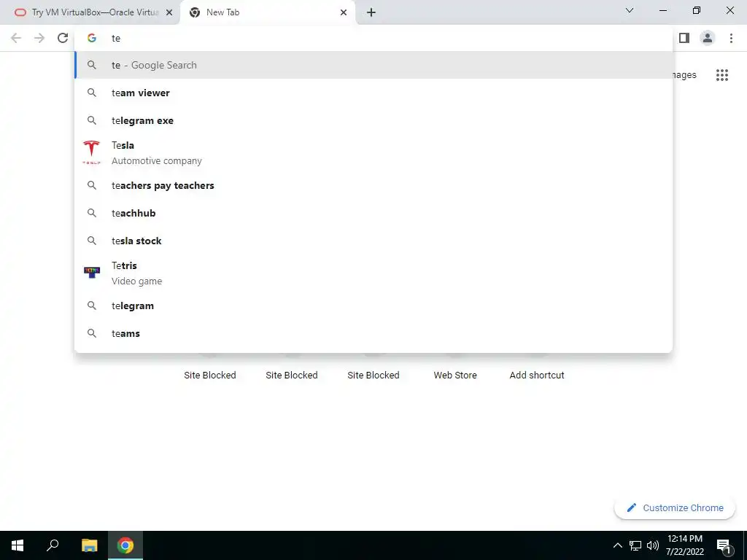
Task: Click the browser forward arrow
Action: [39, 38]
